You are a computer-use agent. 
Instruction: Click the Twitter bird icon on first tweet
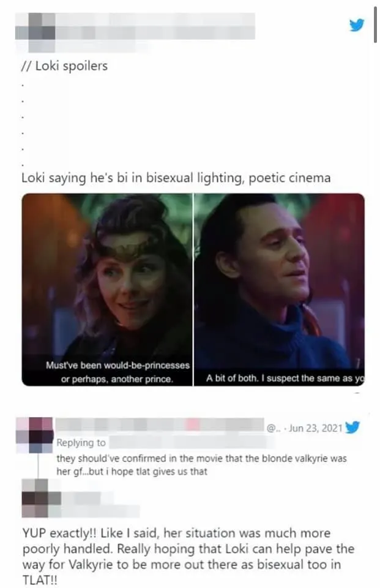(x=356, y=26)
